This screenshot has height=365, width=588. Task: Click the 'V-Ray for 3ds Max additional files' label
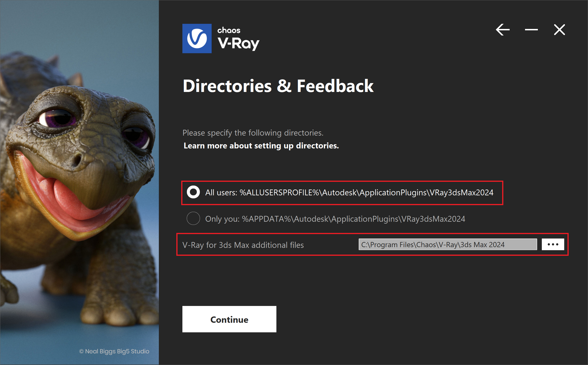[243, 245]
